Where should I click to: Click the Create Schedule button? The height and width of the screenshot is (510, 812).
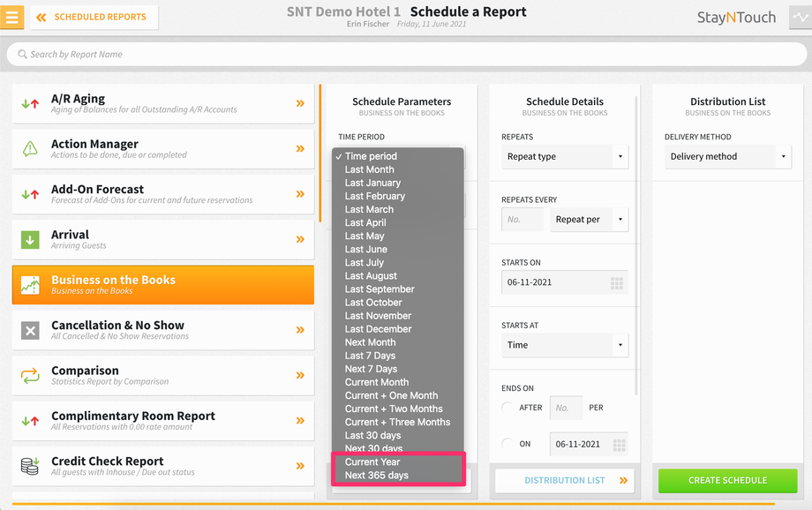tap(727, 481)
